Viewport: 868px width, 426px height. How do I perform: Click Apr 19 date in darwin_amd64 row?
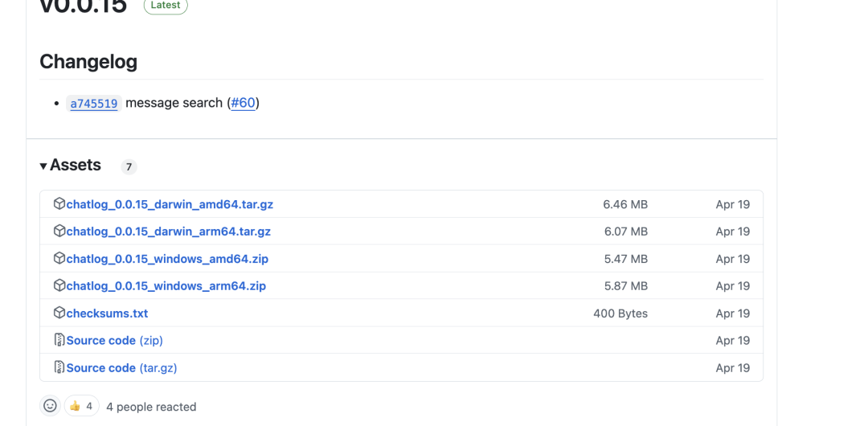click(x=732, y=204)
